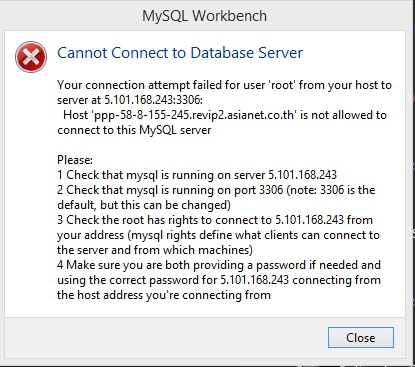This screenshot has width=415, height=367.
Task: Select step 3 about root rights
Action: point(215,220)
